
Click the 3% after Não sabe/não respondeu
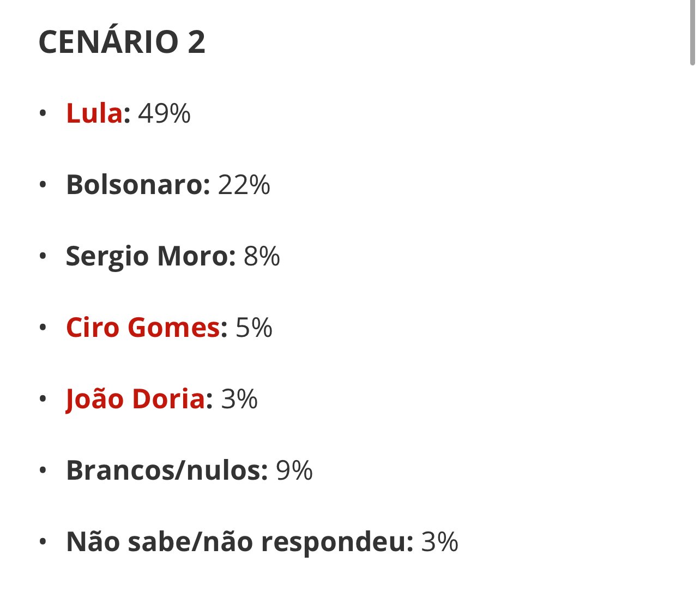tap(439, 542)
